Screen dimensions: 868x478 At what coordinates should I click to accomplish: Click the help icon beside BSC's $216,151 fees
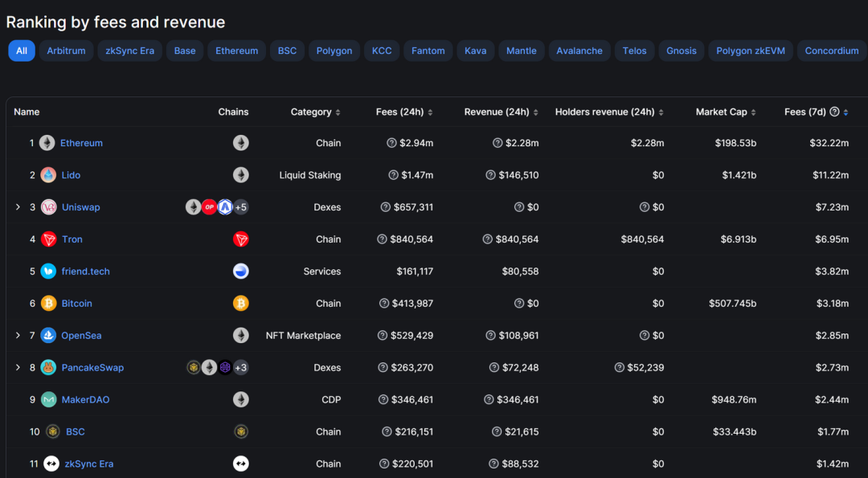(x=387, y=431)
